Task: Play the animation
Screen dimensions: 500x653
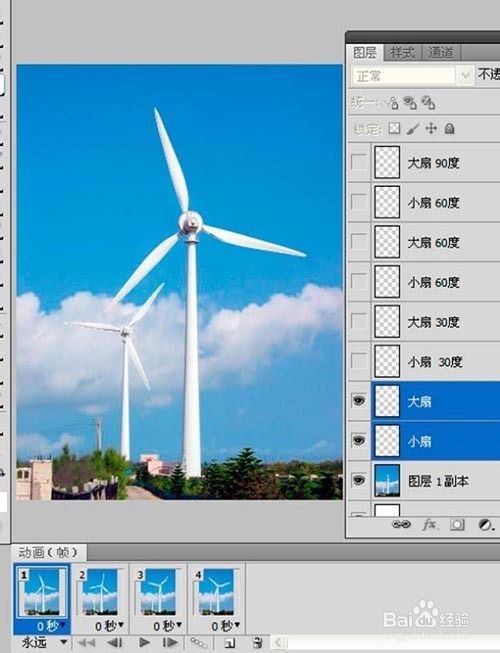Action: click(144, 642)
